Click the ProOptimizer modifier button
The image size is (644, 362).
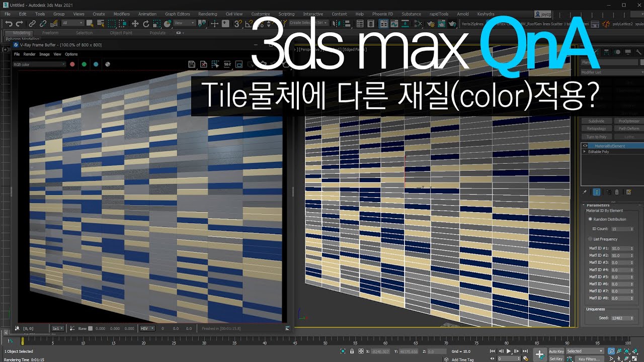tap(628, 121)
